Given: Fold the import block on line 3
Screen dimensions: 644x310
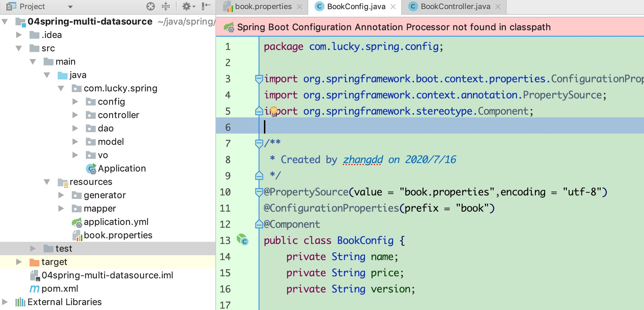Looking at the screenshot, I should coord(259,79).
